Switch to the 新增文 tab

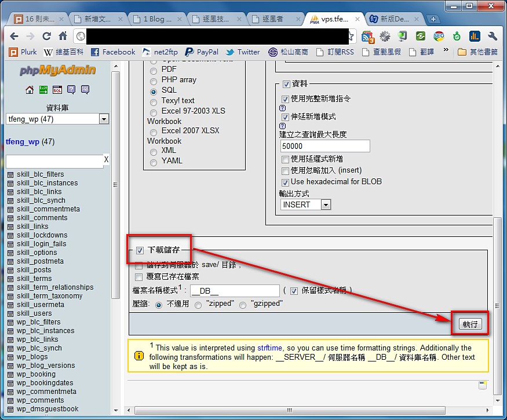click(x=98, y=19)
